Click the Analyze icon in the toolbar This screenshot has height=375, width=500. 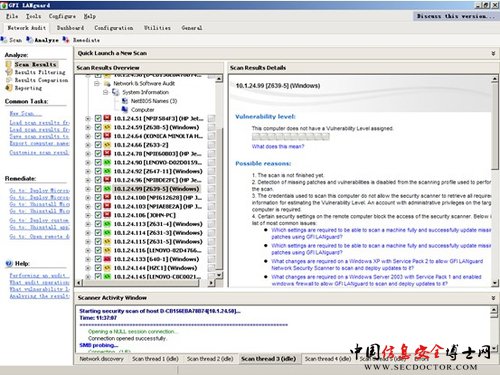tap(29, 40)
